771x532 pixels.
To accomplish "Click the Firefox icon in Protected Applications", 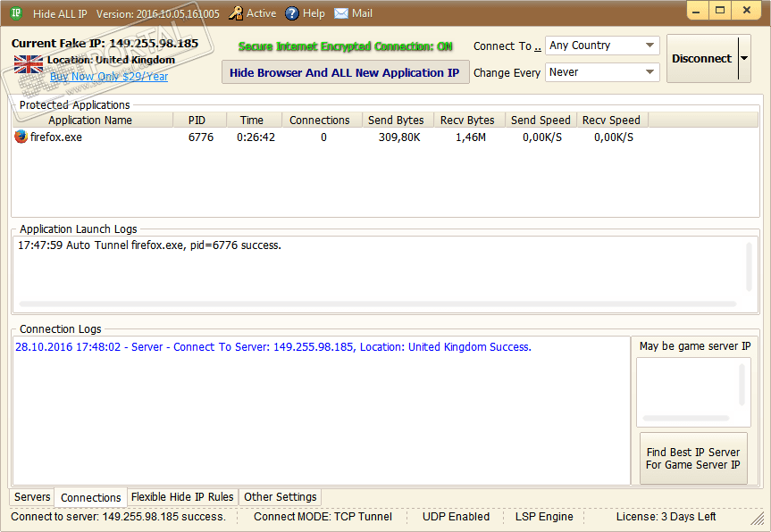I will tap(21, 137).
